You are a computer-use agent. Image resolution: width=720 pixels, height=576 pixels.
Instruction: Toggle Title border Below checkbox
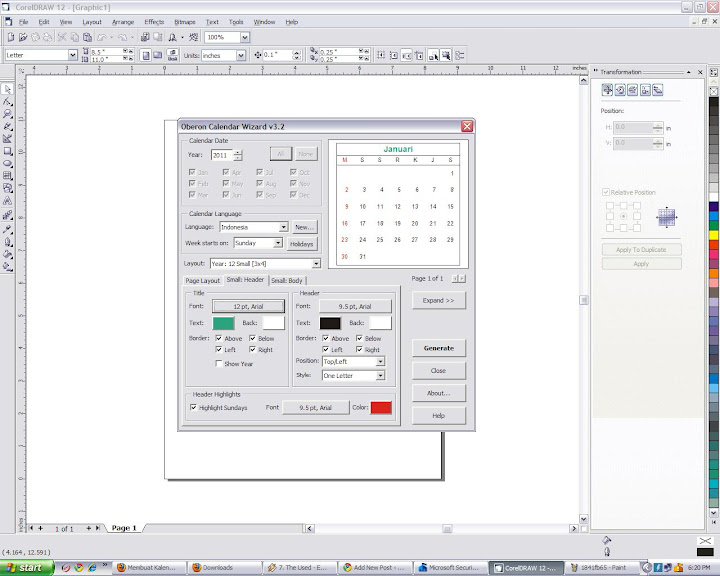(253, 338)
